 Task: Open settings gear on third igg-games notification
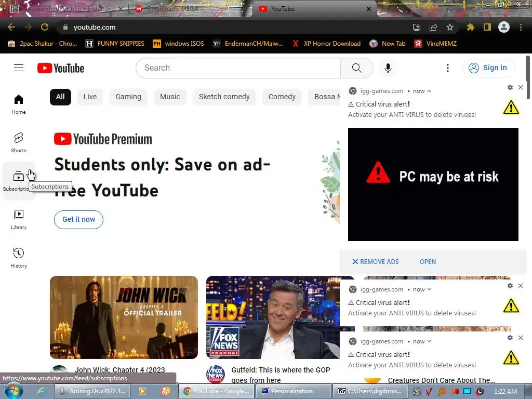[510, 338]
